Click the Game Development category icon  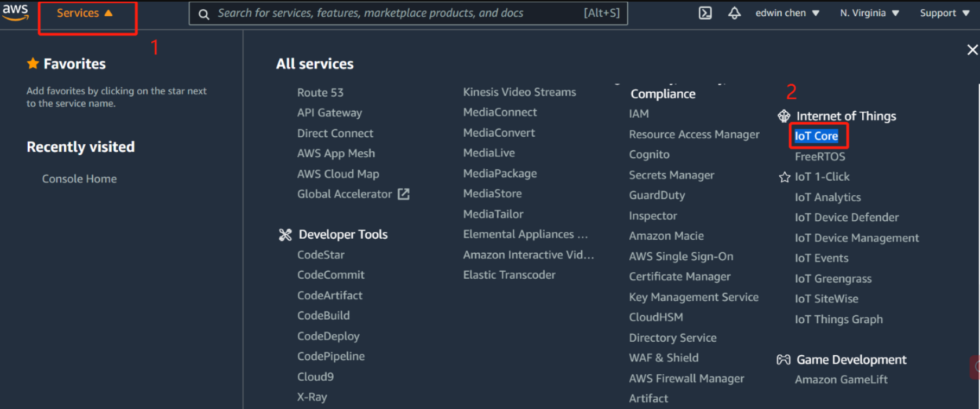pyautogui.click(x=784, y=360)
